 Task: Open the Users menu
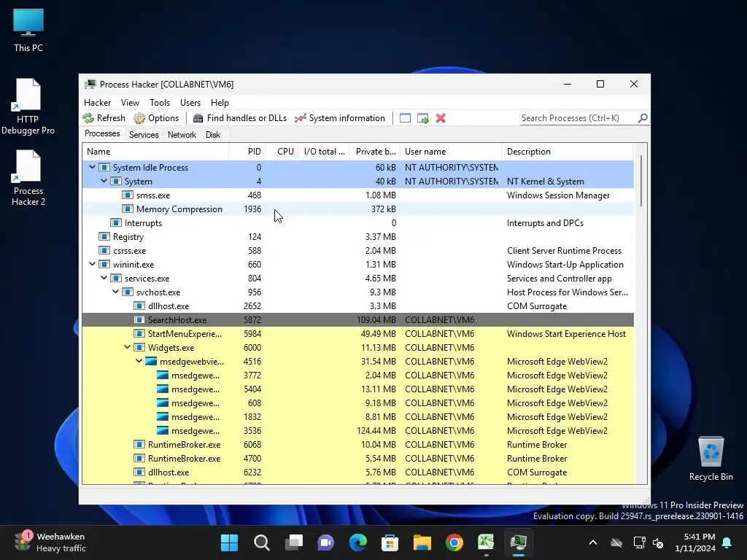[190, 103]
